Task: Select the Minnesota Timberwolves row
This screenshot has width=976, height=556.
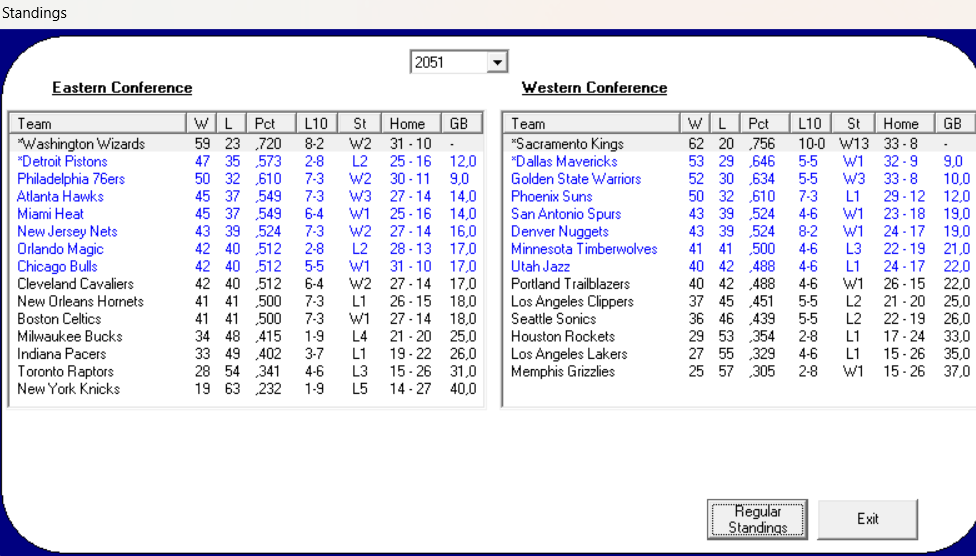Action: [x=740, y=248]
